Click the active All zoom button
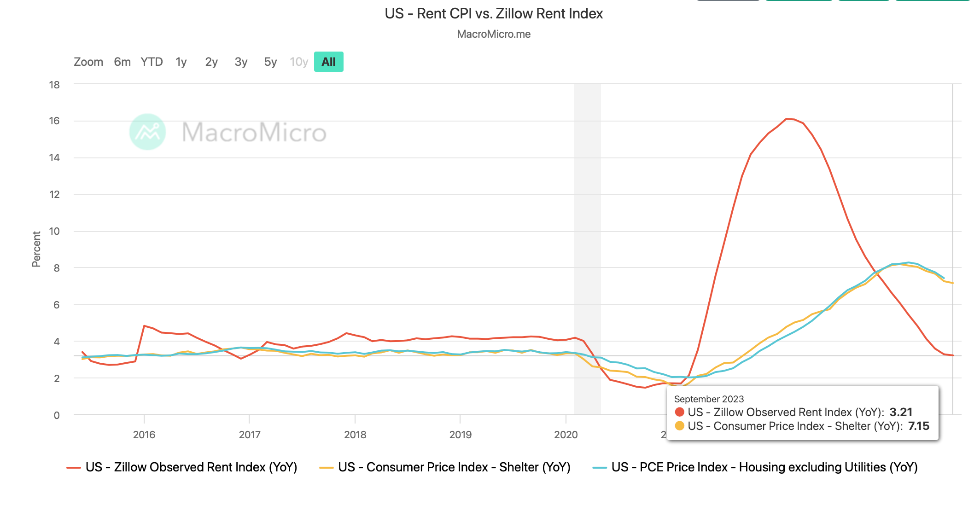Screen dimensions: 980x511 (x=328, y=62)
